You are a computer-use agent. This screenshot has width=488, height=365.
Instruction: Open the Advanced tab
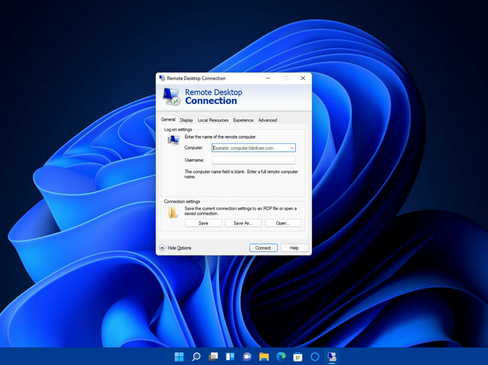click(x=267, y=120)
